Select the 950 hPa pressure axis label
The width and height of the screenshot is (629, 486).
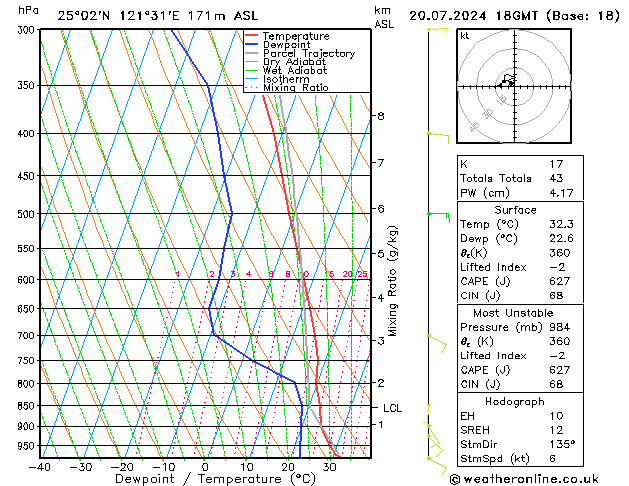[28, 446]
